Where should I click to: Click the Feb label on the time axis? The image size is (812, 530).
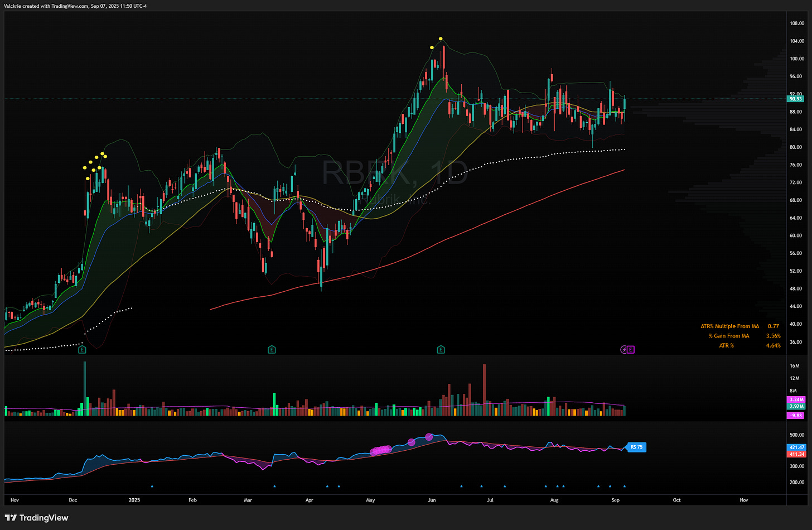pyautogui.click(x=192, y=500)
